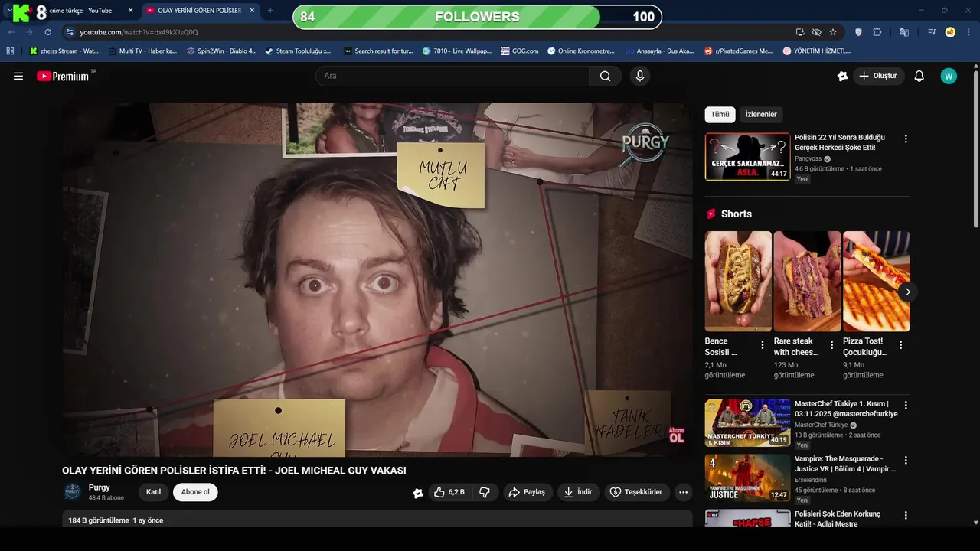Open Spin2Win - Diablo 4 bookmark
This screenshot has height=551, width=980.
coord(221,51)
